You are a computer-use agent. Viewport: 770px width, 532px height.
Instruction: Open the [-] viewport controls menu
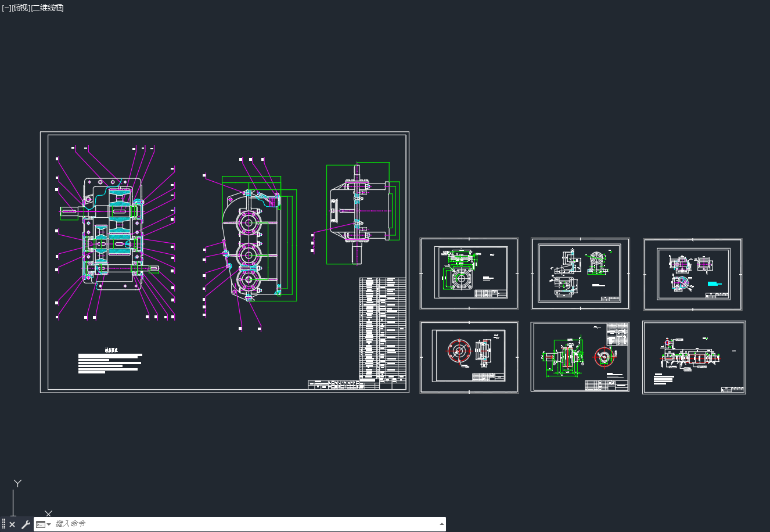tap(6, 8)
